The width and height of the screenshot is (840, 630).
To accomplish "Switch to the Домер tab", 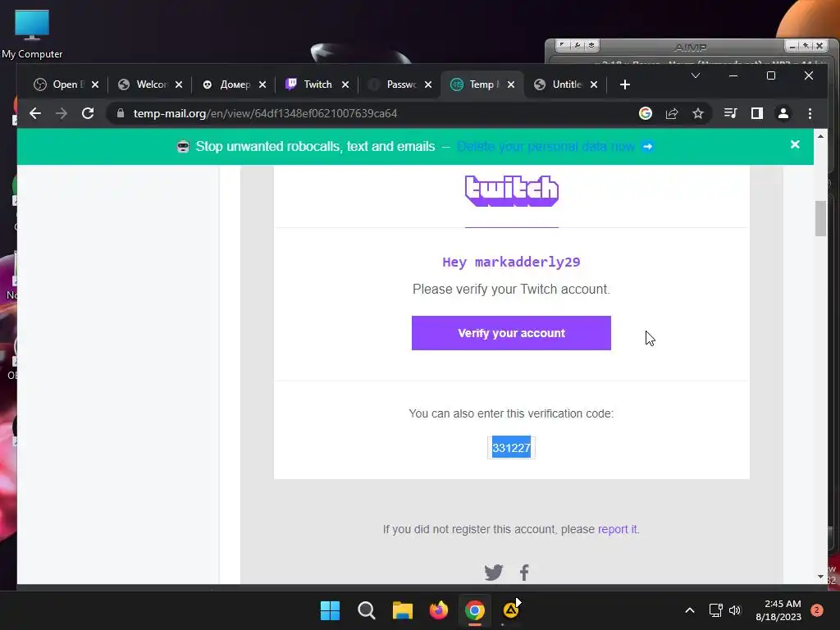I will pos(228,84).
